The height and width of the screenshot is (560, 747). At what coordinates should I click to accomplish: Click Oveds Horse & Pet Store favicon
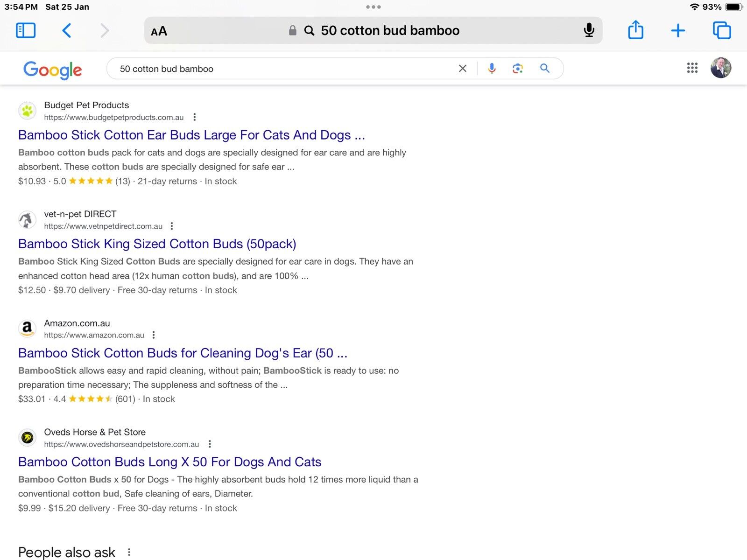point(27,438)
